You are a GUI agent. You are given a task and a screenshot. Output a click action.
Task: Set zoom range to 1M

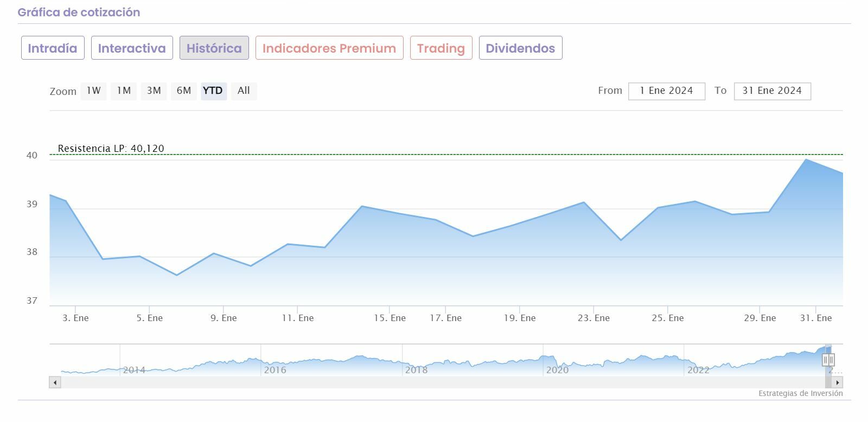(124, 91)
